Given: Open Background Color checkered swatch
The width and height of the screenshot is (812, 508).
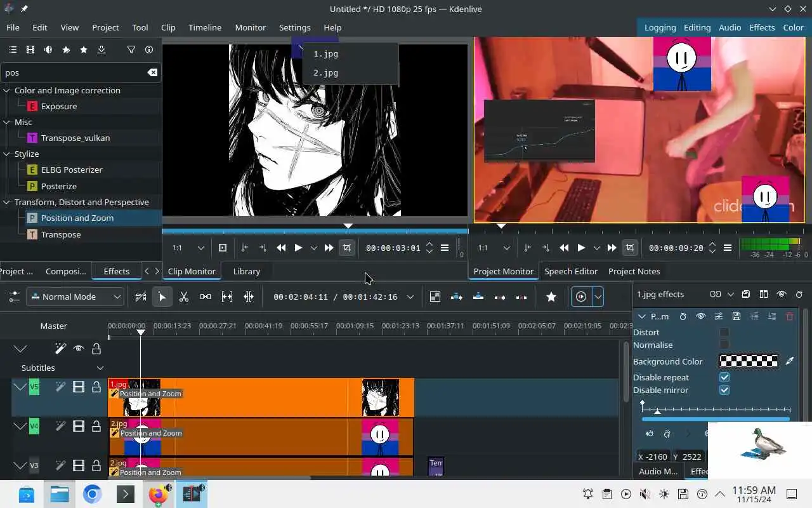Looking at the screenshot, I should (749, 361).
